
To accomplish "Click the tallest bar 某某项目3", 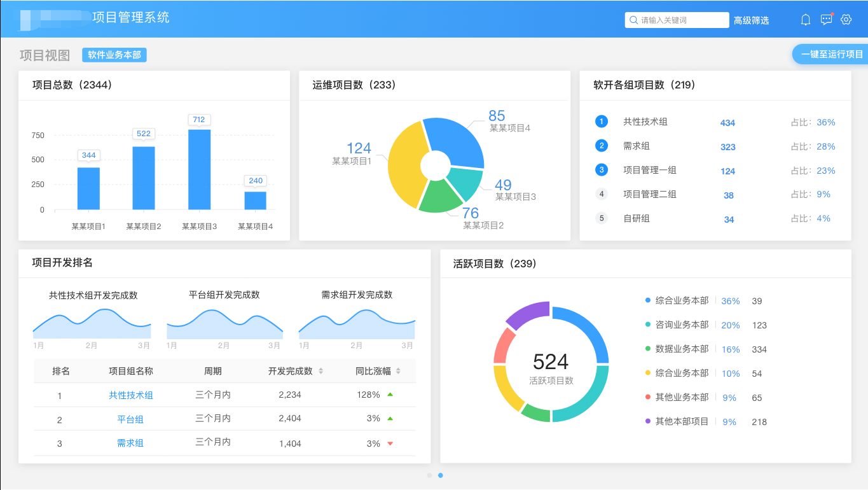I will point(199,169).
